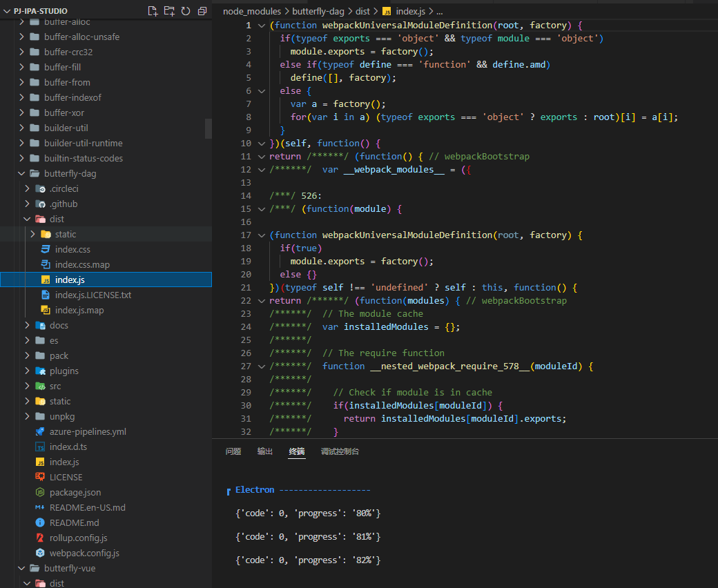Select index.js in the dist folder
The height and width of the screenshot is (588, 718).
click(x=106, y=280)
